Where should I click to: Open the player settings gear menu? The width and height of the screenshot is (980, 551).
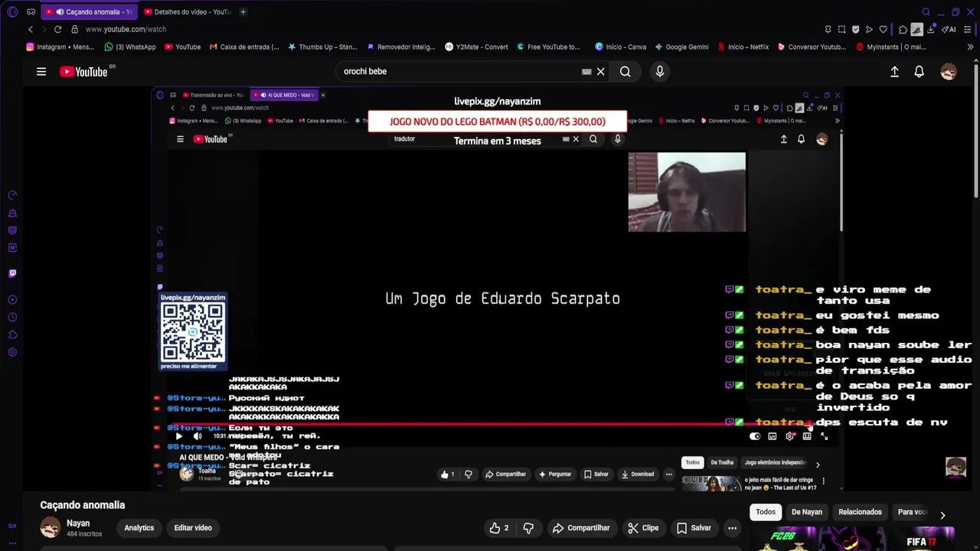tap(789, 436)
